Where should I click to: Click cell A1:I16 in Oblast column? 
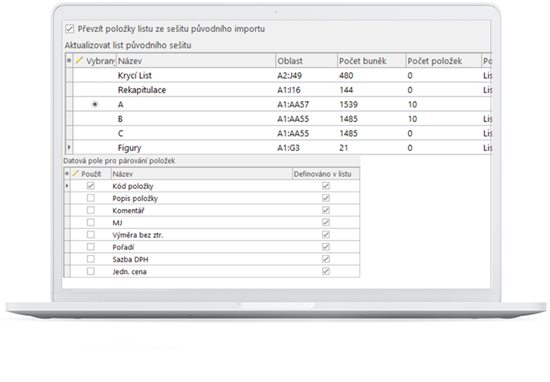289,90
